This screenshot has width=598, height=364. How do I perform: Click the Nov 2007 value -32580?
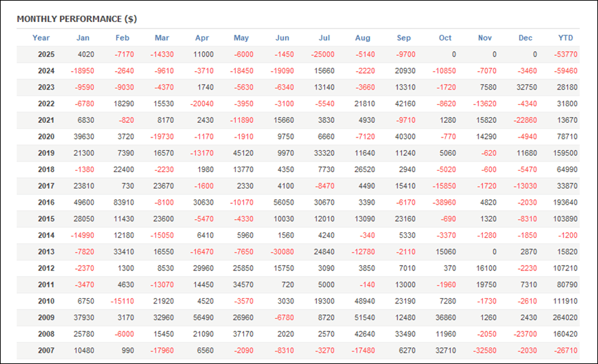484,351
